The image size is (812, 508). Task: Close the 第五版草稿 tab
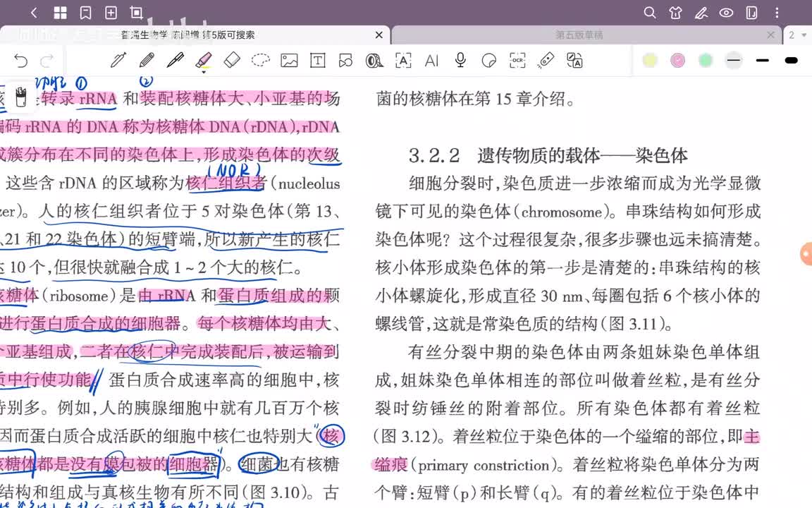770,35
